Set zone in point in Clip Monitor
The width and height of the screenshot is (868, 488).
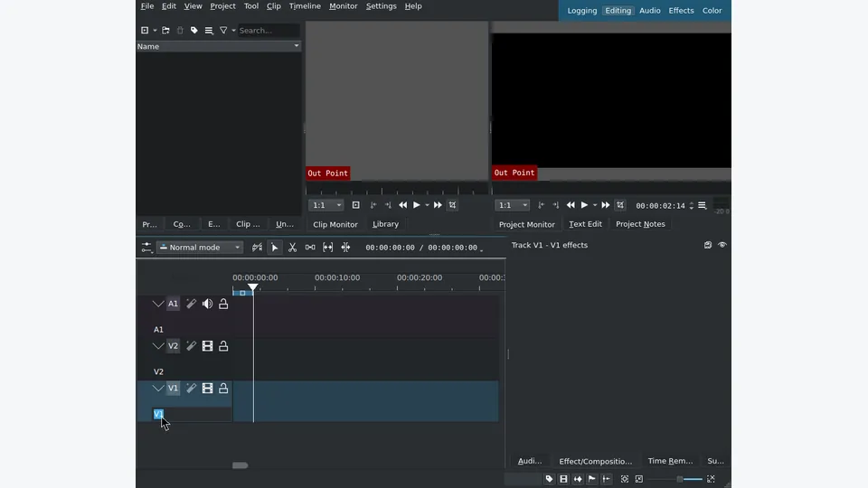pyautogui.click(x=373, y=205)
